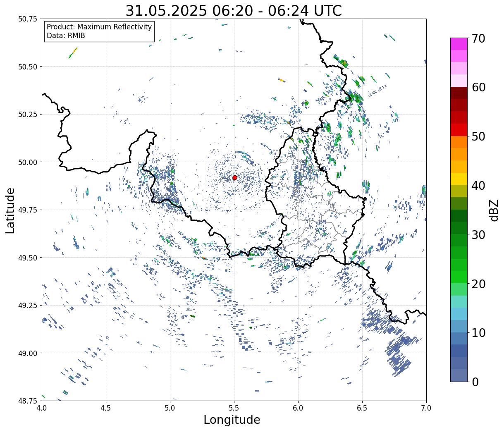Image resolution: width=504 pixels, height=430 pixels.
Task: Click the turquoise swatch below 20 dBZ
Action: click(459, 302)
